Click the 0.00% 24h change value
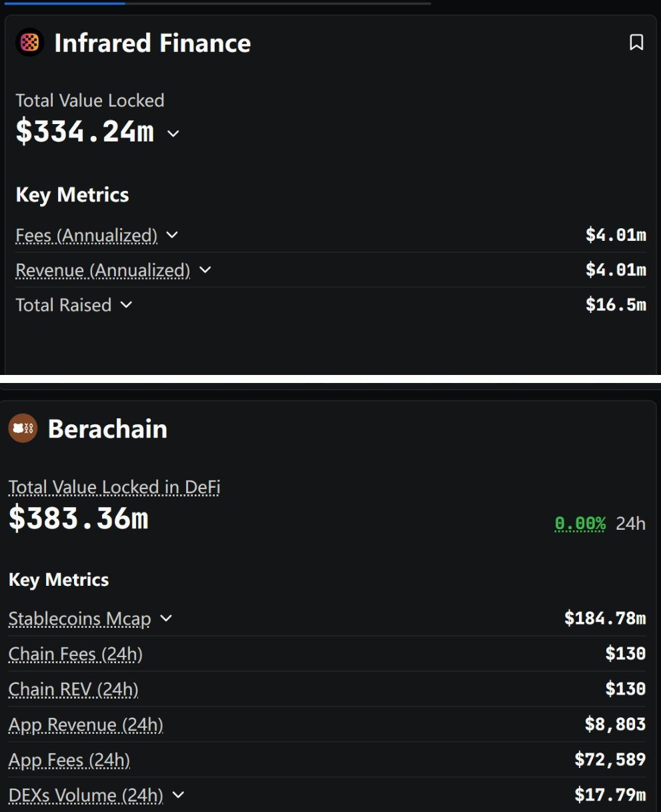This screenshot has width=661, height=812. 580,524
